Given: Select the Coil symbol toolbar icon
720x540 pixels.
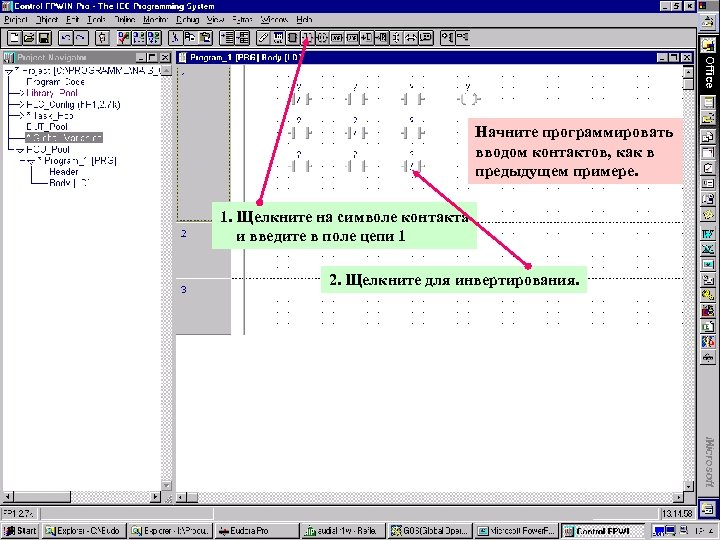Looking at the screenshot, I should [322, 38].
